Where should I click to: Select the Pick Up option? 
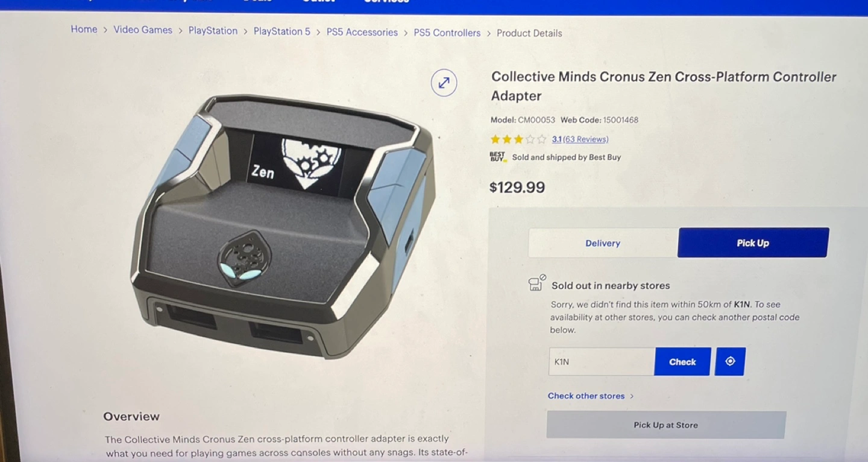click(753, 242)
